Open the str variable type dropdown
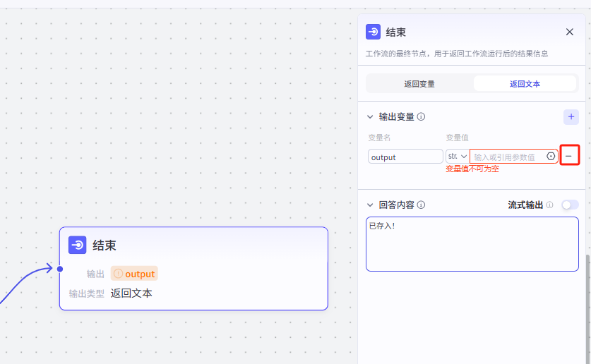 458,156
